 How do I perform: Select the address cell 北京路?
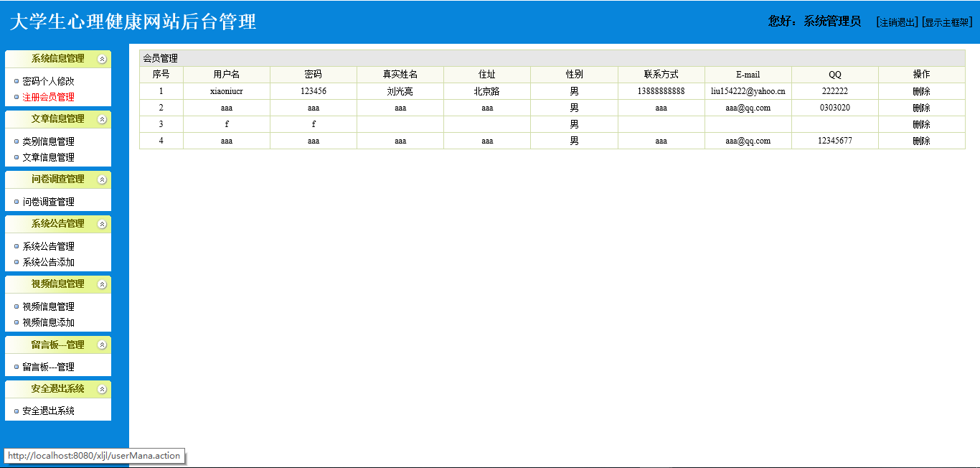pos(487,91)
